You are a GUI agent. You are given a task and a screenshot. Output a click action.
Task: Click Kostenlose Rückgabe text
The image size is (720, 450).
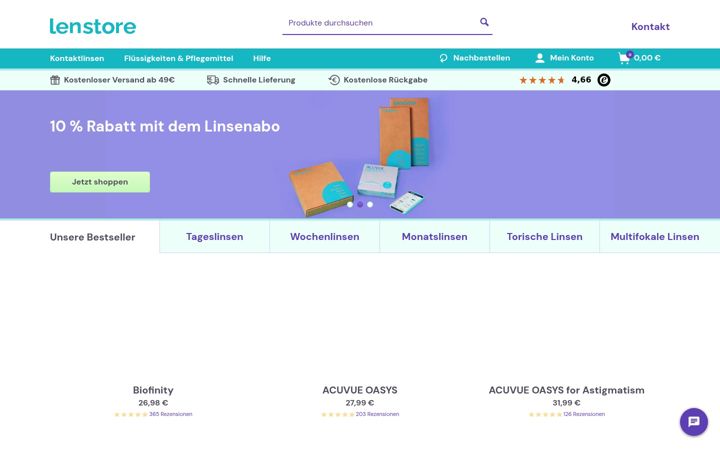pos(385,80)
